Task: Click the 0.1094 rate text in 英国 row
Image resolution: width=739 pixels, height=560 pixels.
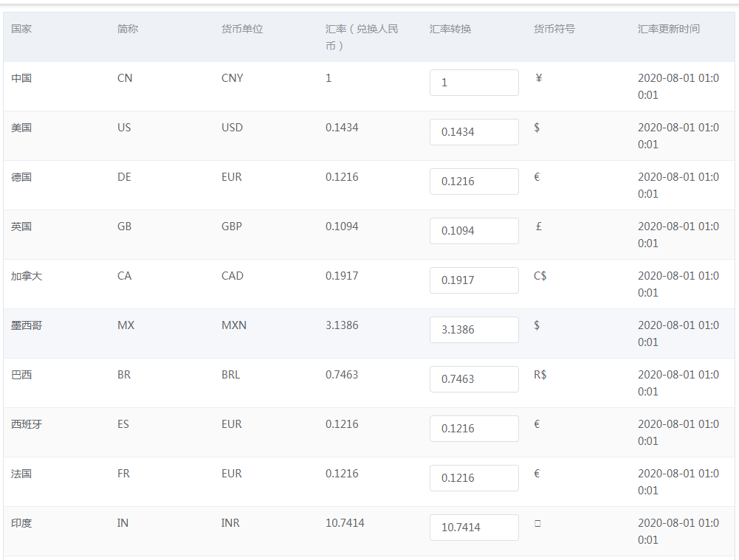Action: click(342, 227)
